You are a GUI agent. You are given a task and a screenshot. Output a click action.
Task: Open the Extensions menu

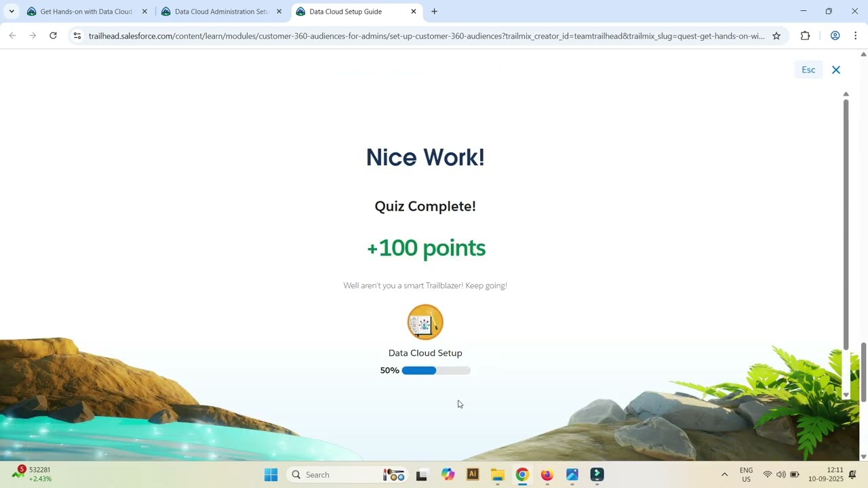(x=806, y=36)
